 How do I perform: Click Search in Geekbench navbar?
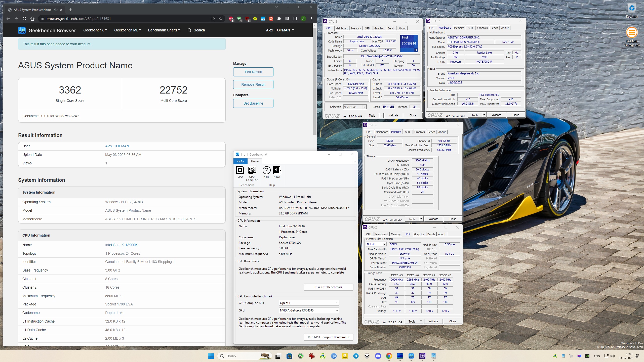pyautogui.click(x=196, y=30)
